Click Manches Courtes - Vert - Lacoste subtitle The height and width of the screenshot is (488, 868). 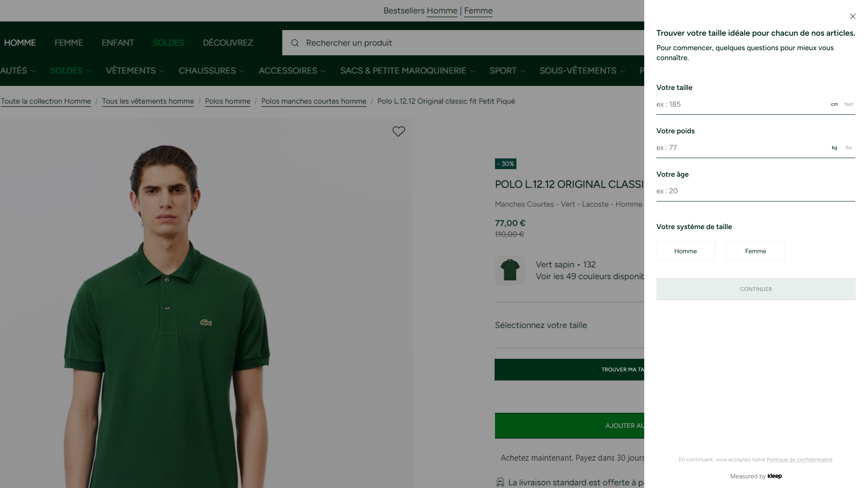click(x=569, y=204)
